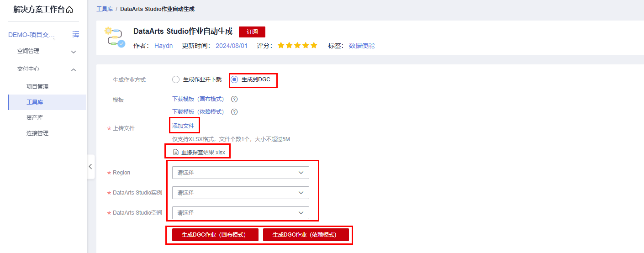The width and height of the screenshot is (644, 253).
Task: Open the DataArts Studio实例 dropdown
Action: (241, 193)
